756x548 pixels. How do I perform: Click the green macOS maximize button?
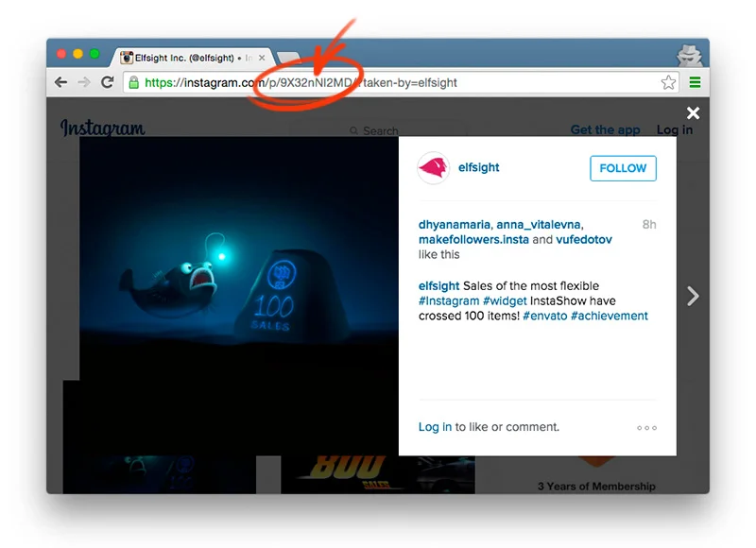(94, 54)
